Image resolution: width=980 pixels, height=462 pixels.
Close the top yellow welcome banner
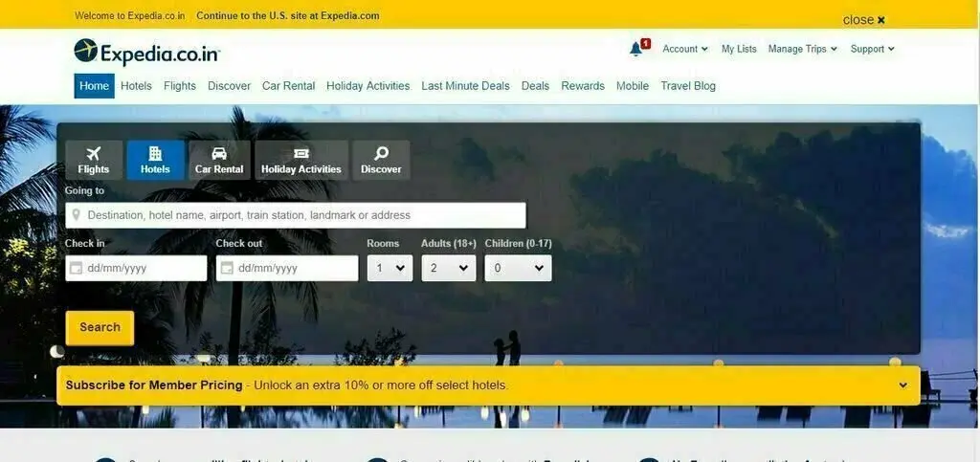point(864,20)
